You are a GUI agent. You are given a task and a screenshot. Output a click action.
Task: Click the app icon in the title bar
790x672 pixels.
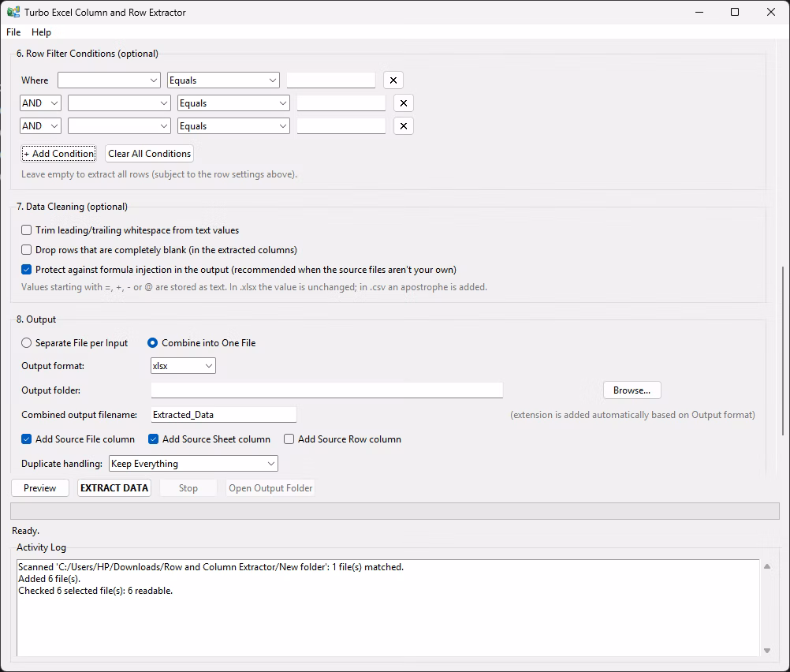13,12
